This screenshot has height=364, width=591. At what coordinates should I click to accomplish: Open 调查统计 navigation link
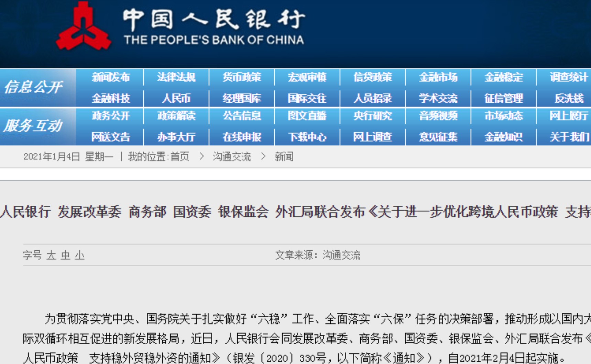coord(569,77)
